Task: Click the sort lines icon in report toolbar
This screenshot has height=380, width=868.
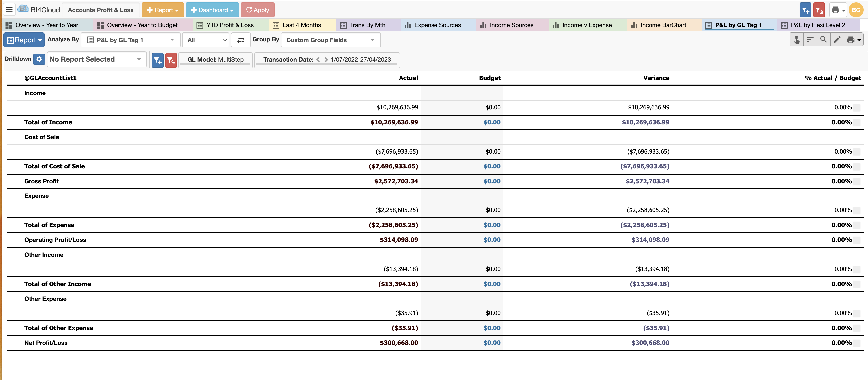Action: (810, 40)
